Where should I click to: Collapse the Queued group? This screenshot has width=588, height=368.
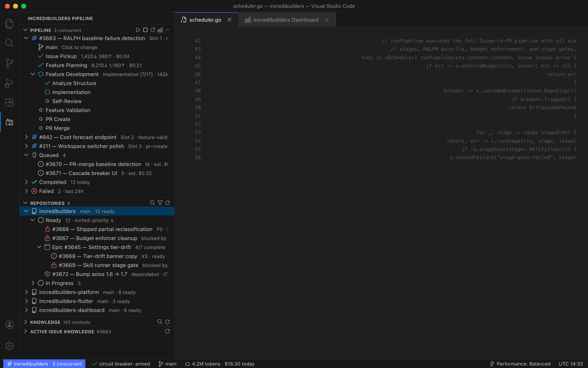(26, 155)
